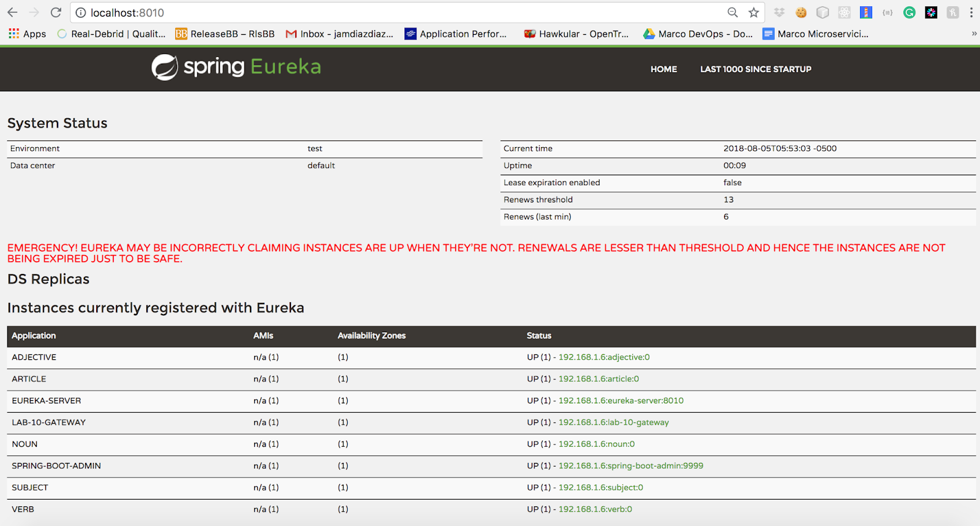This screenshot has width=980, height=526.
Task: Click the NOUN application name
Action: click(24, 444)
